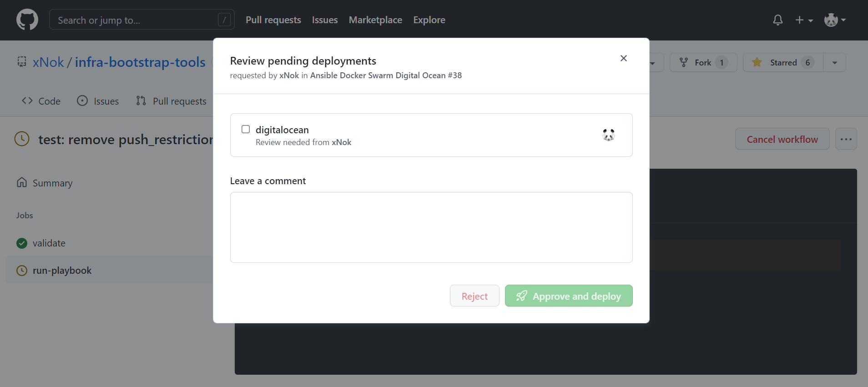The image size is (868, 387).
Task: Go to Explore
Action: click(x=429, y=20)
